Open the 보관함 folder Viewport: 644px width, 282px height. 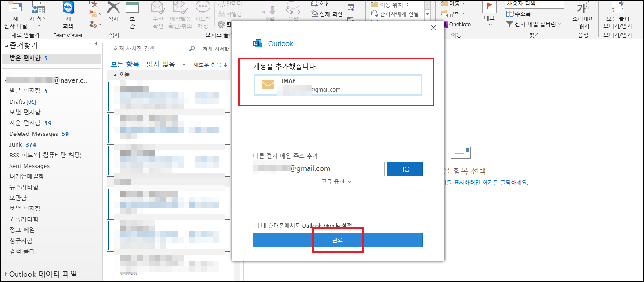coord(18,198)
